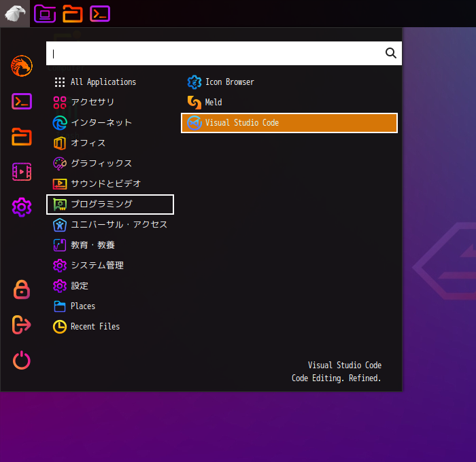Click the サウンドとビデオ play icon
The width and height of the screenshot is (476, 462).
[x=60, y=184]
